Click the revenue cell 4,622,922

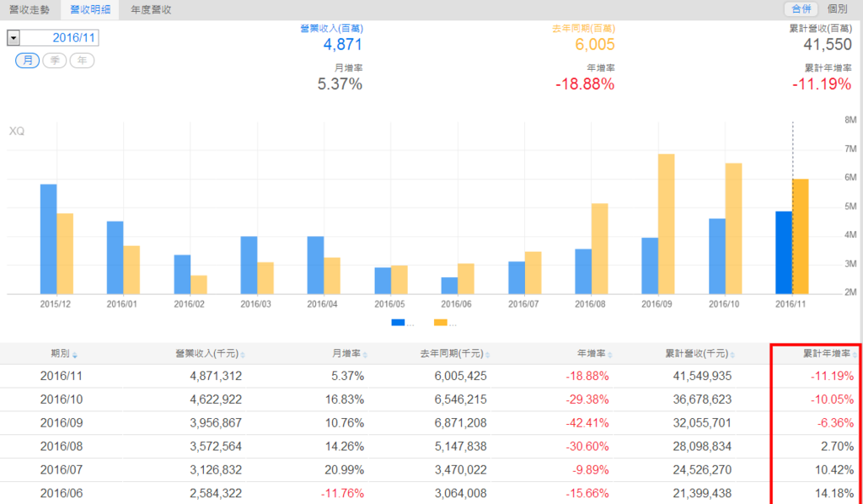click(216, 399)
